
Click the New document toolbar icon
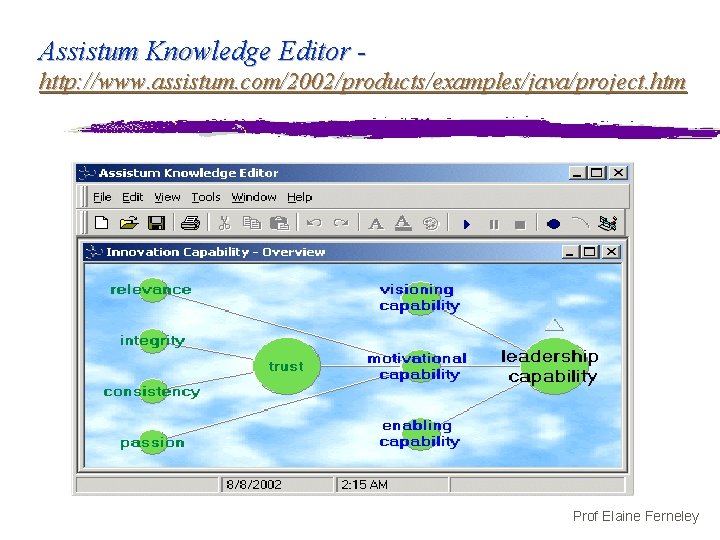click(101, 223)
